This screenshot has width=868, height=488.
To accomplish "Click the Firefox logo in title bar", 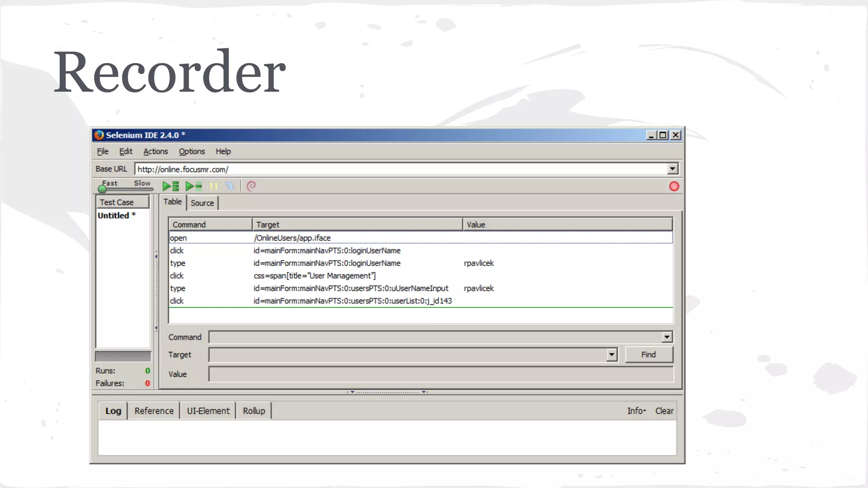I will click(99, 135).
